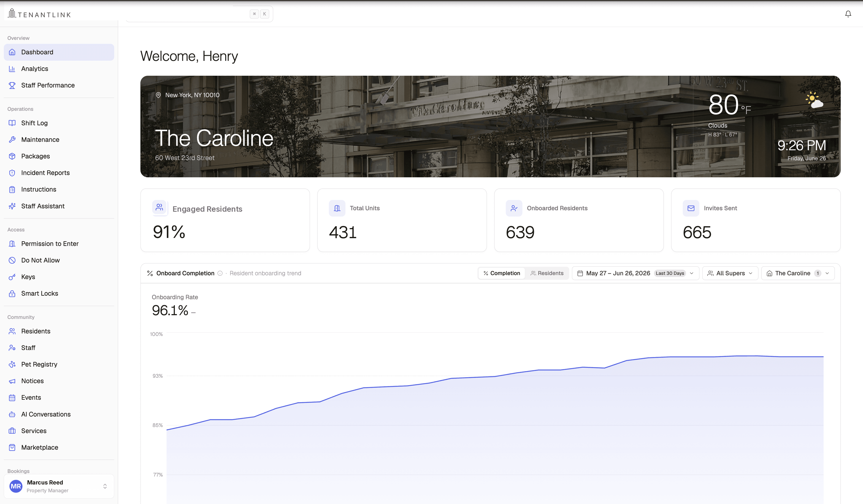Click the Staff Assistant sparkle icon
The height and width of the screenshot is (504, 863).
tap(12, 206)
